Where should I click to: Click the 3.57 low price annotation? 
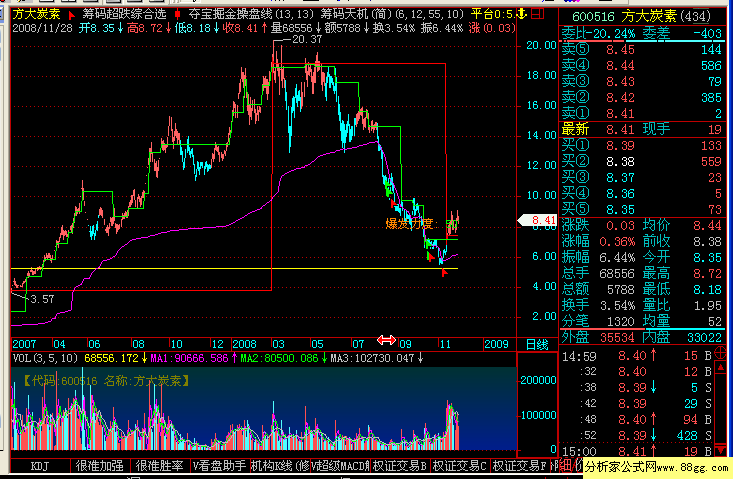pos(42,299)
